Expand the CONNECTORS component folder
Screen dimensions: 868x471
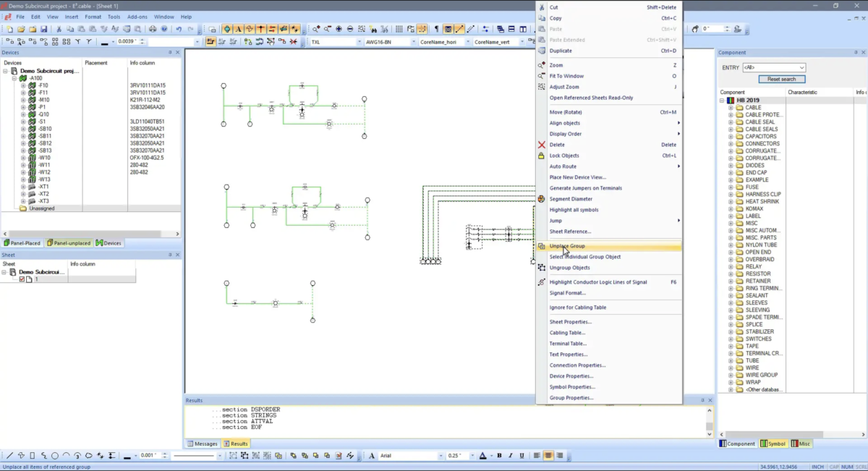coord(731,144)
